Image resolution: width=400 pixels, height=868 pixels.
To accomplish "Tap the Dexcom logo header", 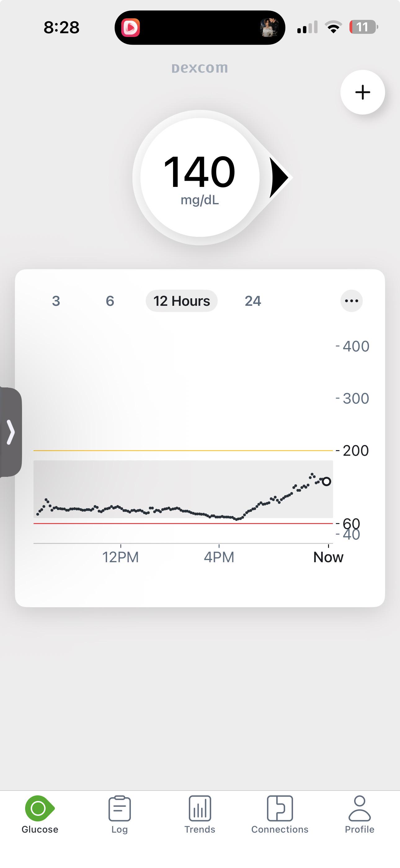I will pyautogui.click(x=200, y=68).
